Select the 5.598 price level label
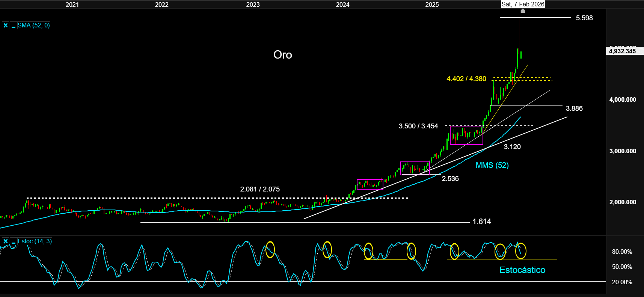Viewport: 644px width, 297px height. pos(584,18)
